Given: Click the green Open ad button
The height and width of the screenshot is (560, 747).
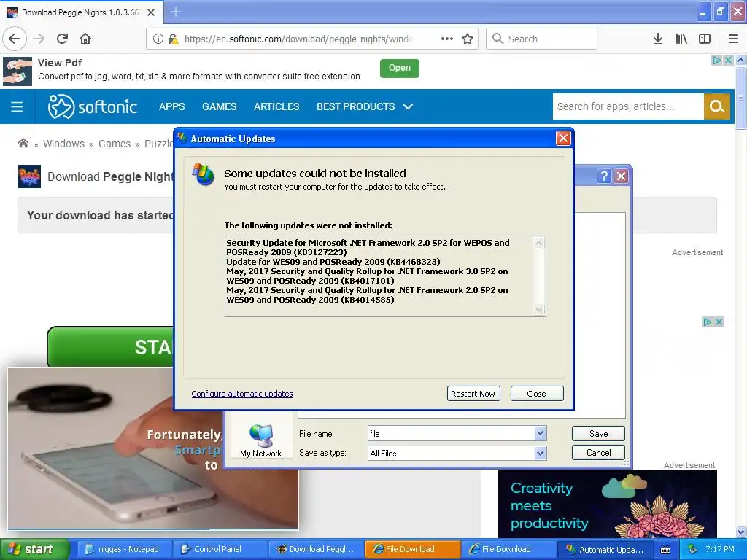Looking at the screenshot, I should [x=399, y=68].
